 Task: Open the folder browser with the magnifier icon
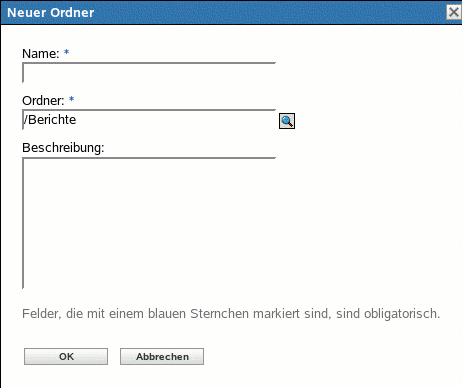pos(287,121)
